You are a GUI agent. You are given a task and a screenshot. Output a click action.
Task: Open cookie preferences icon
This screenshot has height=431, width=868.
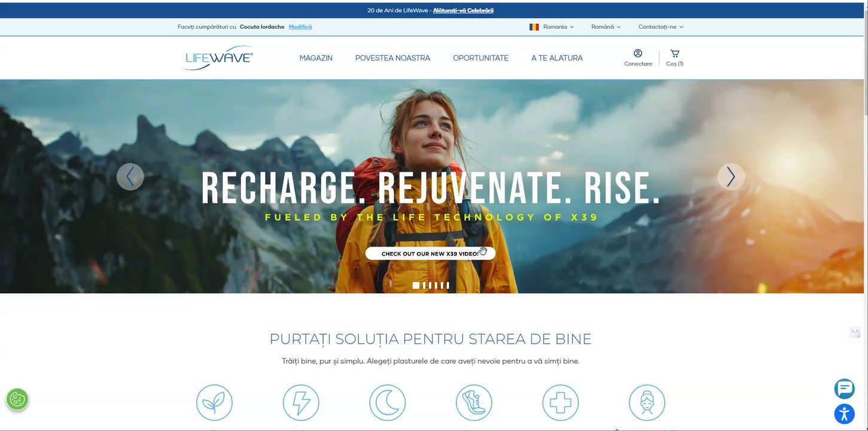(x=17, y=399)
